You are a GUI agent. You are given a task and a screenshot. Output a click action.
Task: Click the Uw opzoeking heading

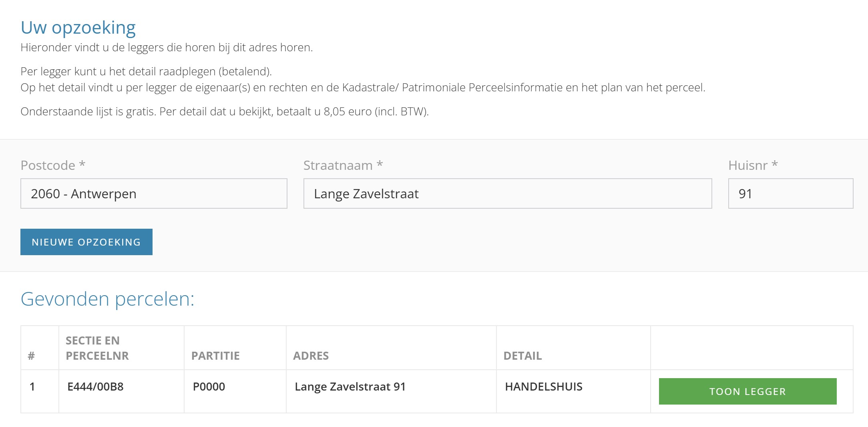78,28
